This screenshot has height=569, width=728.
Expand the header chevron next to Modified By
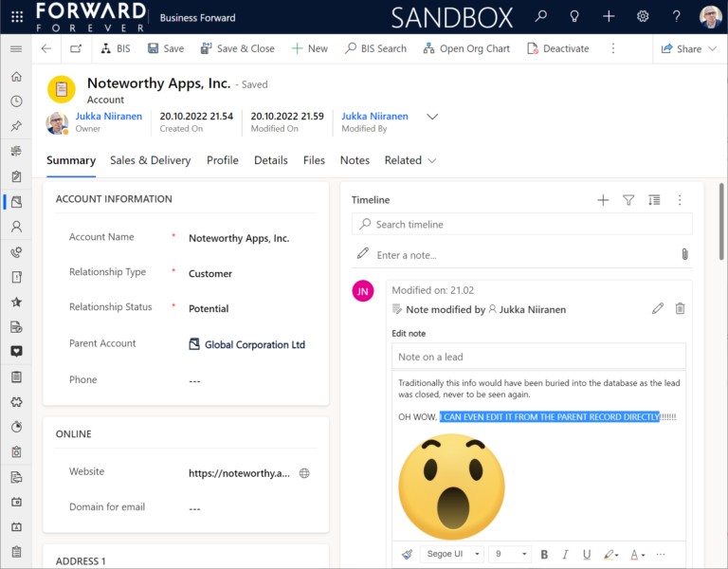coord(432,117)
